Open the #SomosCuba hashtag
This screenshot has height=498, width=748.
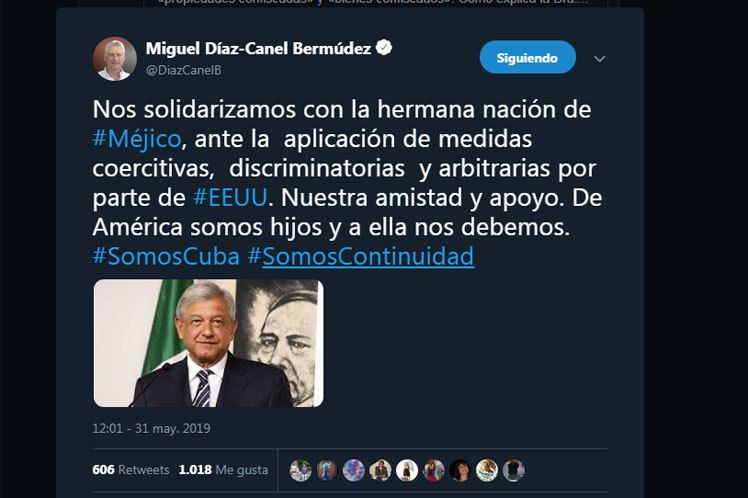click(x=166, y=256)
